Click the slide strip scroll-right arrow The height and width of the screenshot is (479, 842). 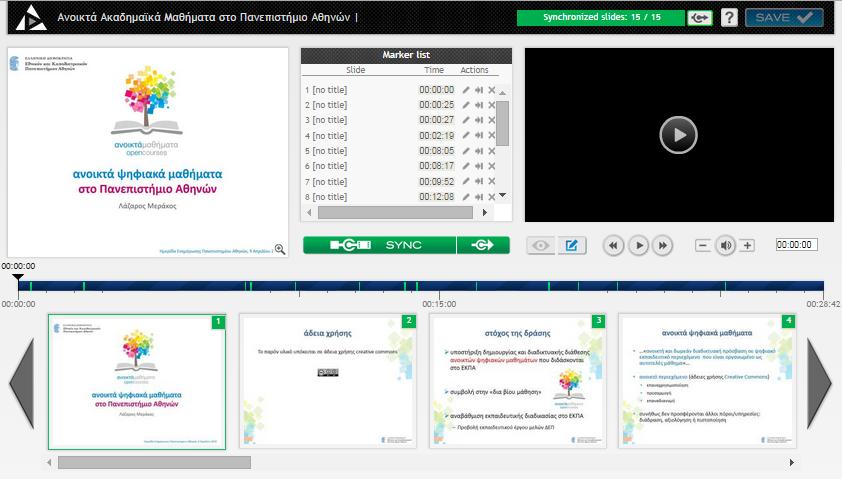click(x=792, y=462)
